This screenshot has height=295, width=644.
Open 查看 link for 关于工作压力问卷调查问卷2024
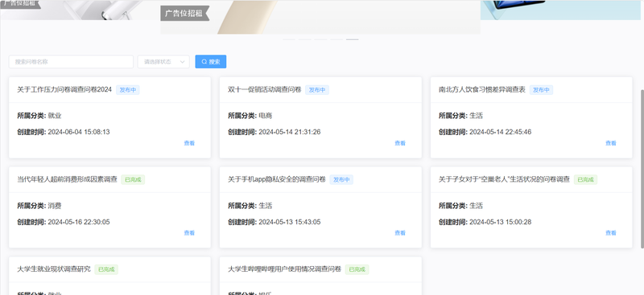189,143
